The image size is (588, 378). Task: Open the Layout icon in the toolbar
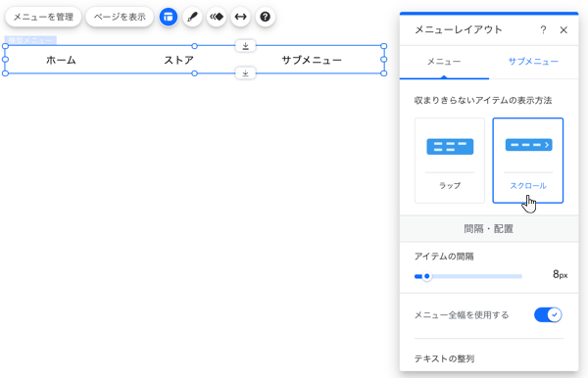tap(168, 17)
